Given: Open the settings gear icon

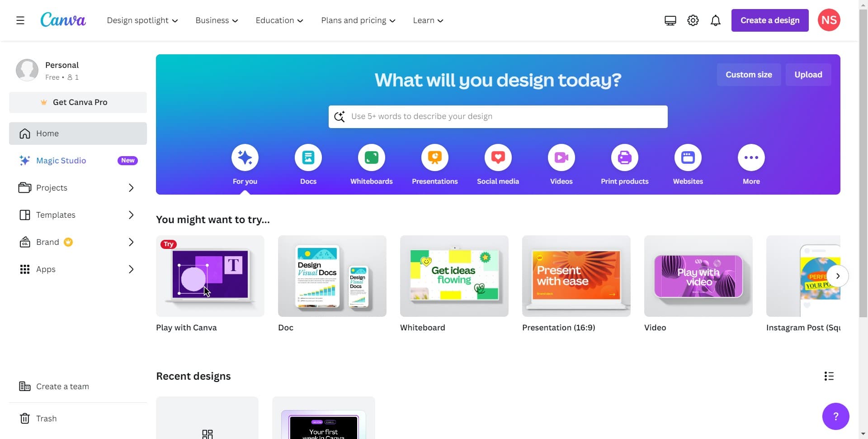Looking at the screenshot, I should 693,20.
